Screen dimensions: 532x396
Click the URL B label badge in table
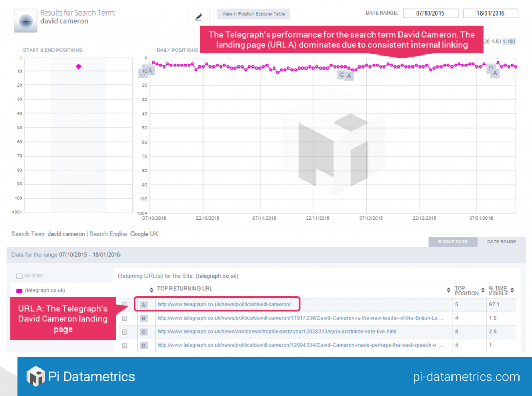144,318
